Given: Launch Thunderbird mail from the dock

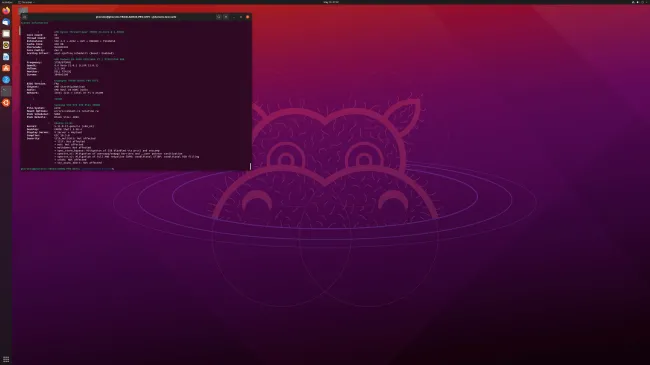Looking at the screenshot, I should click(x=6, y=22).
